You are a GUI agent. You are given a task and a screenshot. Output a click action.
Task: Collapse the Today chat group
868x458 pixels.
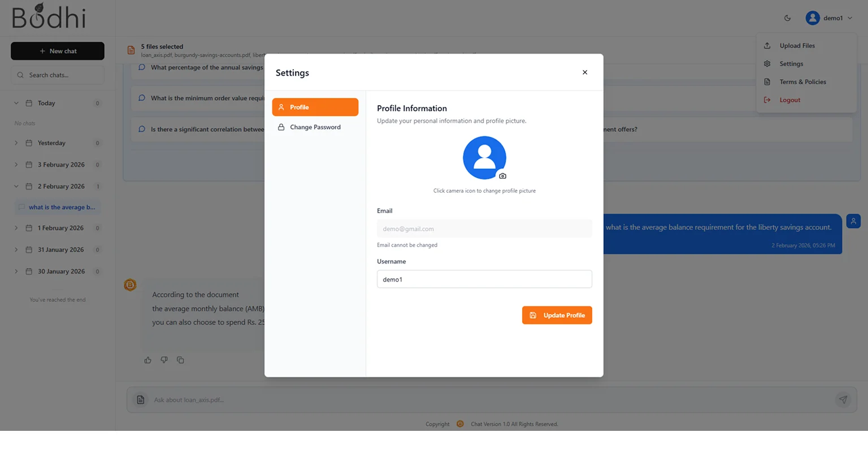click(16, 103)
